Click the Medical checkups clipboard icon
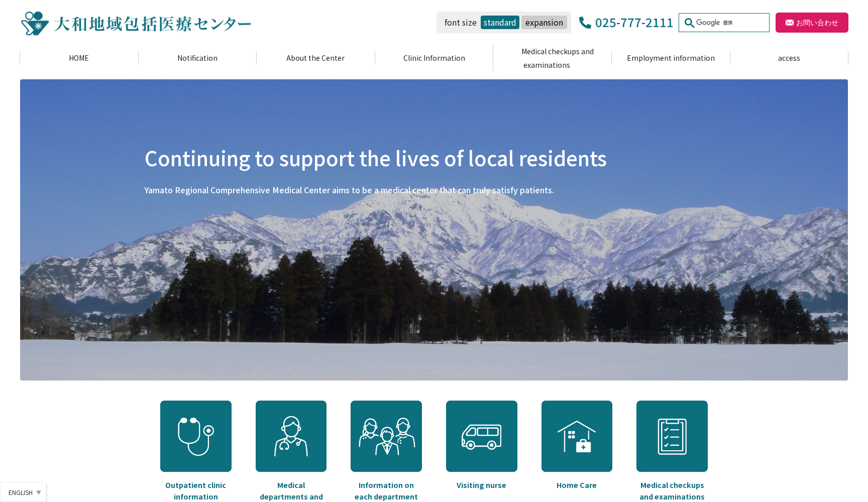The width and height of the screenshot is (868, 502). click(x=672, y=436)
